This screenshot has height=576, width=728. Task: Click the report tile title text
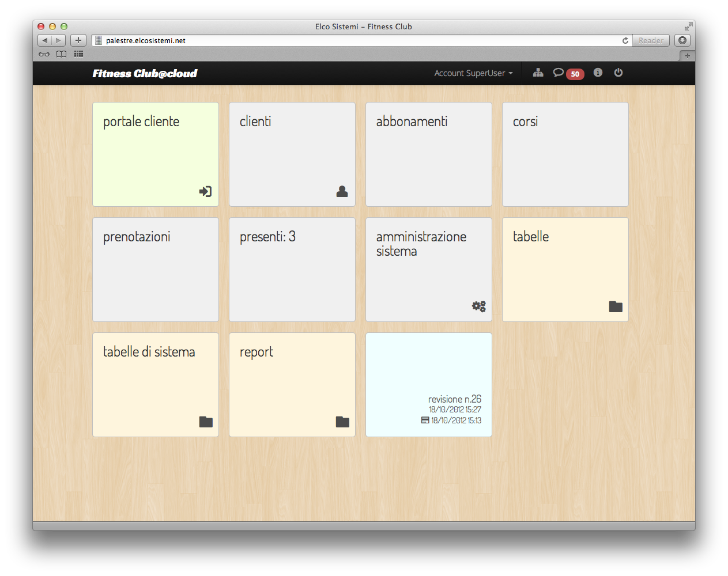(257, 353)
